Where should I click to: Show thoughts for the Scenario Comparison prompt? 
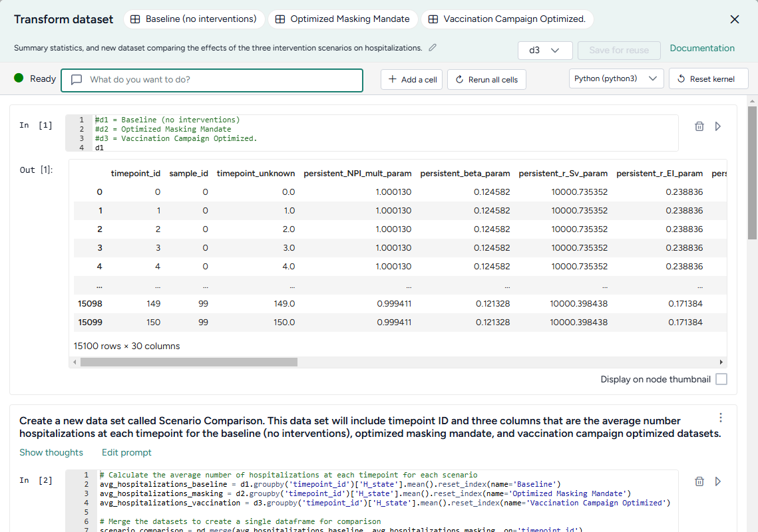tap(51, 452)
